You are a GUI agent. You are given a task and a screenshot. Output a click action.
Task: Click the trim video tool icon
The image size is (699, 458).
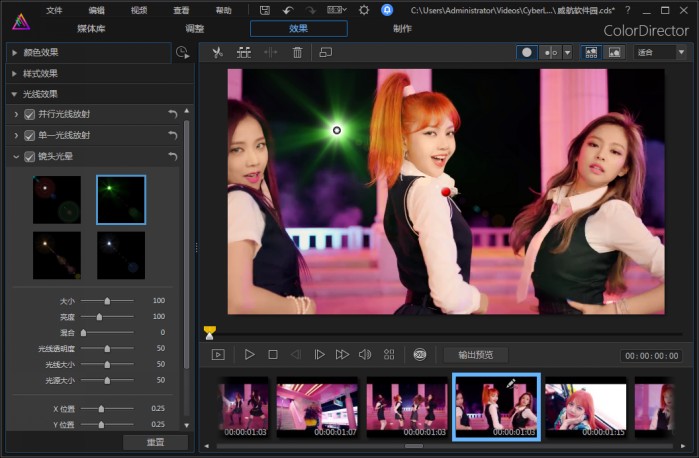(x=243, y=53)
